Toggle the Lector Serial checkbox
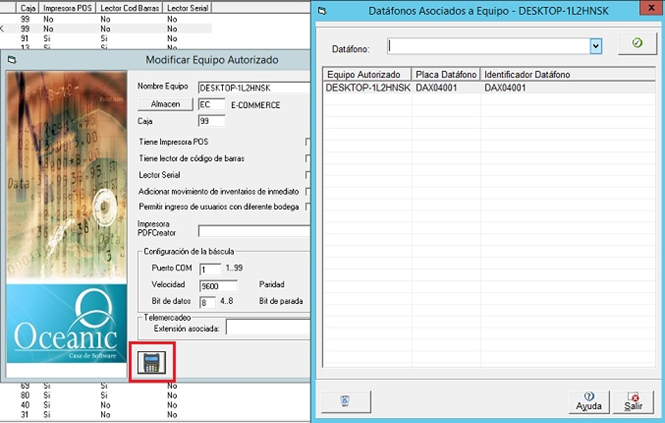665x423 pixels. (x=308, y=174)
